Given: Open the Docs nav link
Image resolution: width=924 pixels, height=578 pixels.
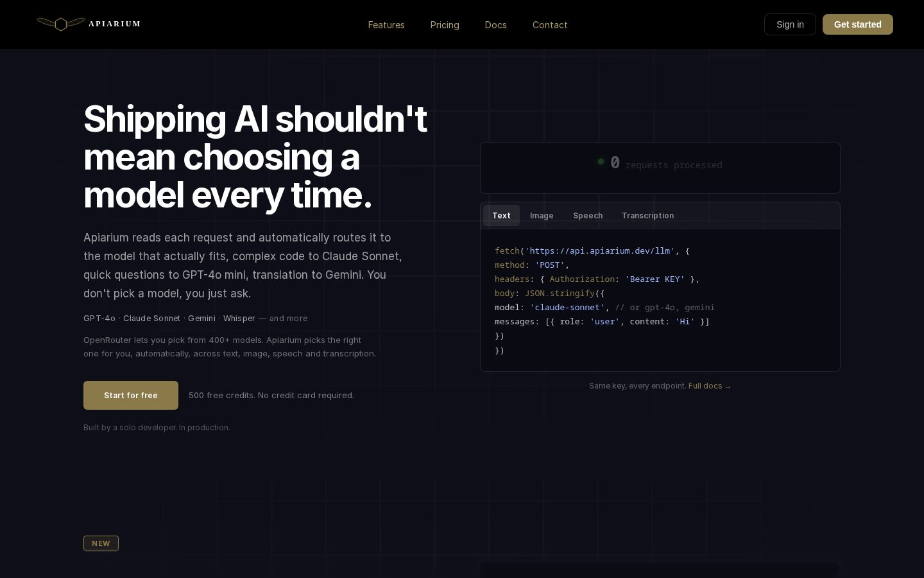Looking at the screenshot, I should click(495, 25).
